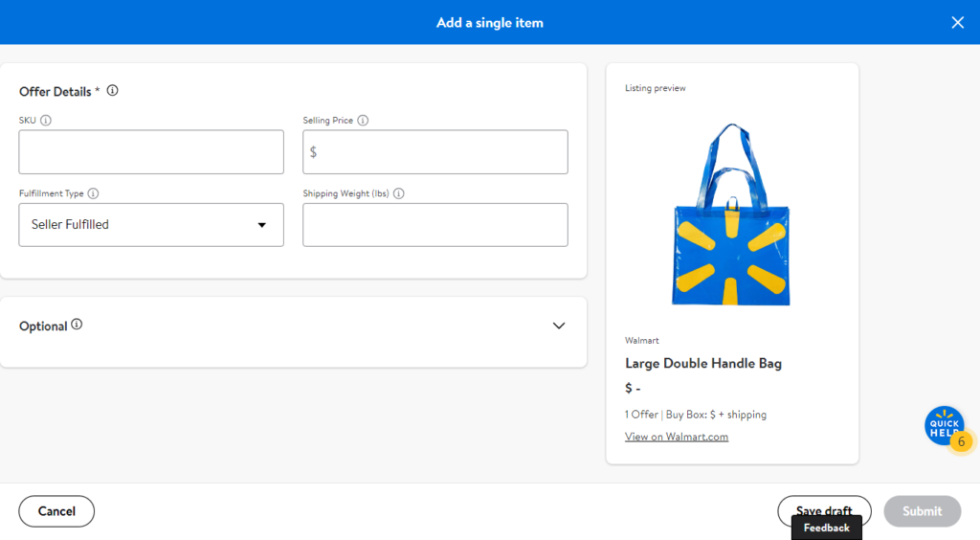Click the Cancel button
Image resolution: width=980 pixels, height=540 pixels.
click(56, 511)
